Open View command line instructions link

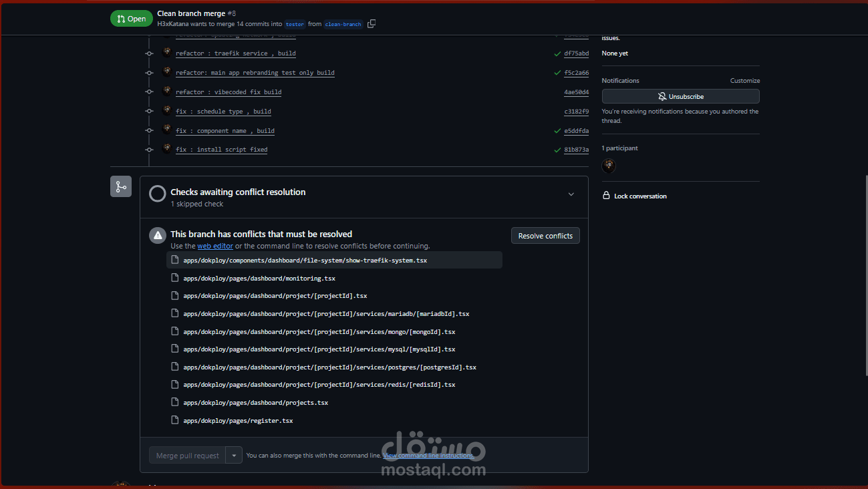pyautogui.click(x=428, y=456)
